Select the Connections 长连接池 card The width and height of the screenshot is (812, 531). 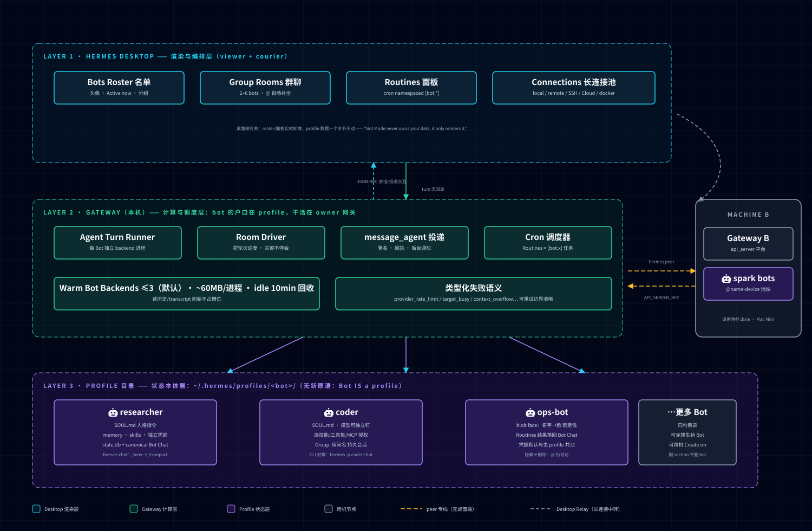point(574,88)
